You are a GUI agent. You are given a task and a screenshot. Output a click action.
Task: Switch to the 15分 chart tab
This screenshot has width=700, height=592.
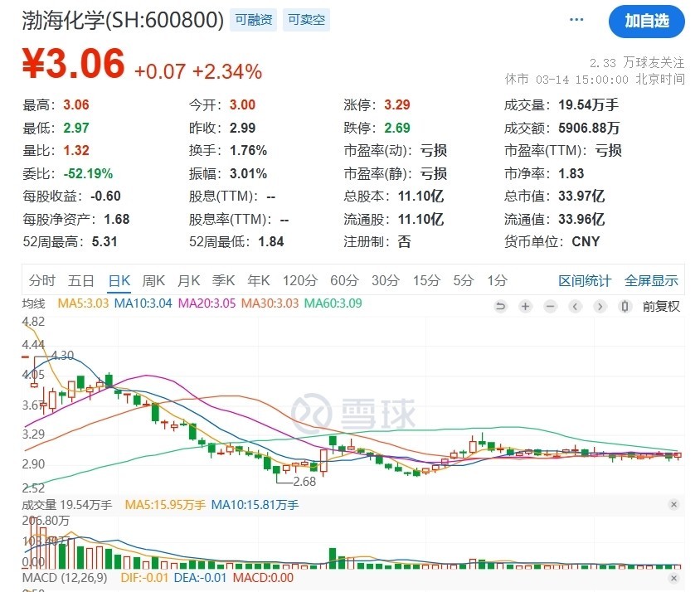(426, 281)
